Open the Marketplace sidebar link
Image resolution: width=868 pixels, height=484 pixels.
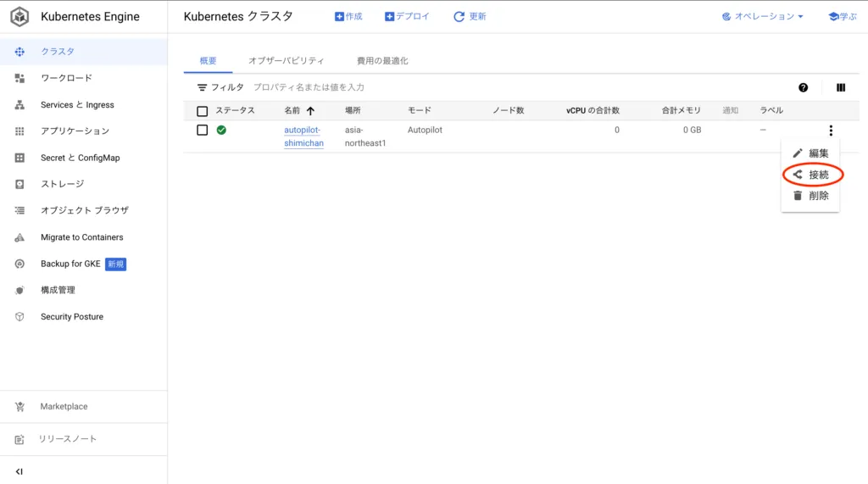pyautogui.click(x=84, y=407)
